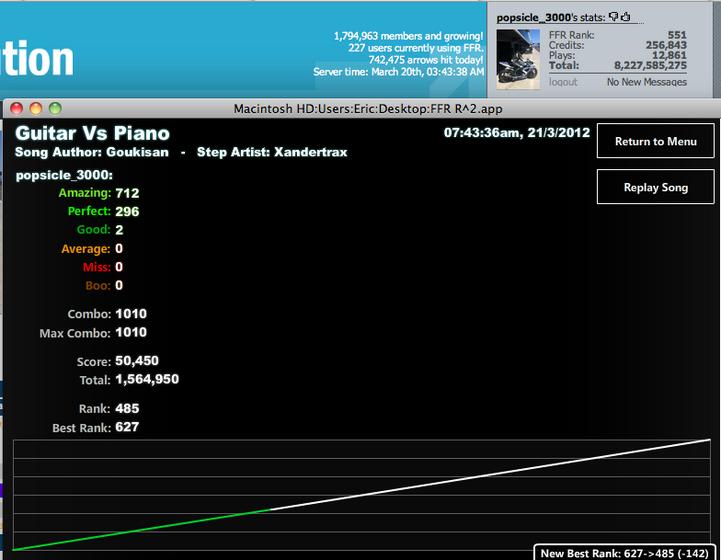Viewport: 721px width, 560px height.
Task: Click Step Artist: Xandertrax text
Action: pos(272,152)
